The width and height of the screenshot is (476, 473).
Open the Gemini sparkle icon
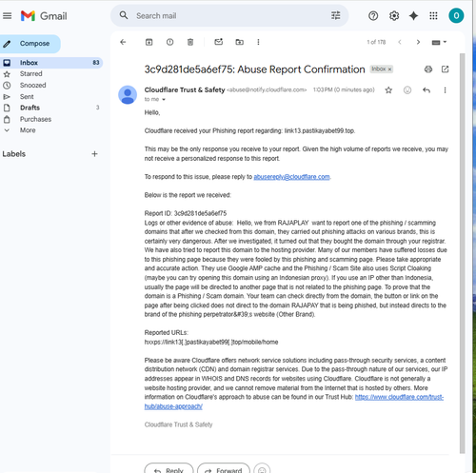[413, 15]
